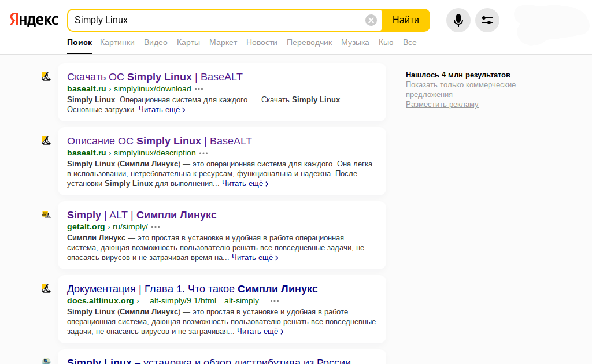Open the Маркет tab
The image size is (592, 364).
click(223, 43)
